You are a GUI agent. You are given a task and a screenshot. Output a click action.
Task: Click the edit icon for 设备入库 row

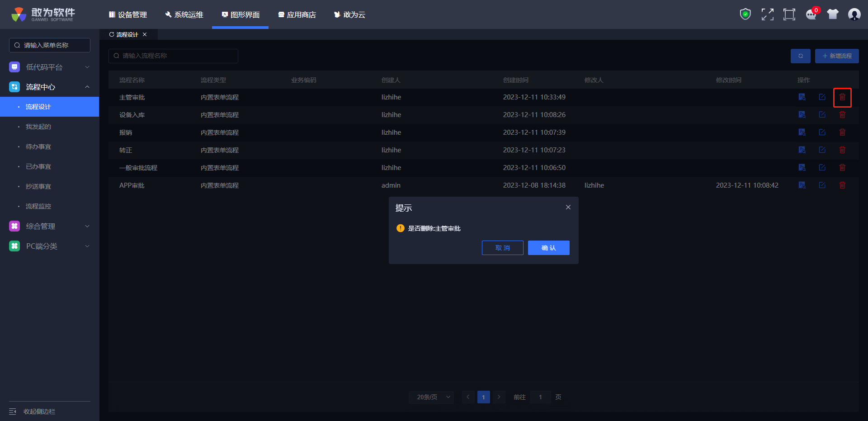tap(822, 115)
